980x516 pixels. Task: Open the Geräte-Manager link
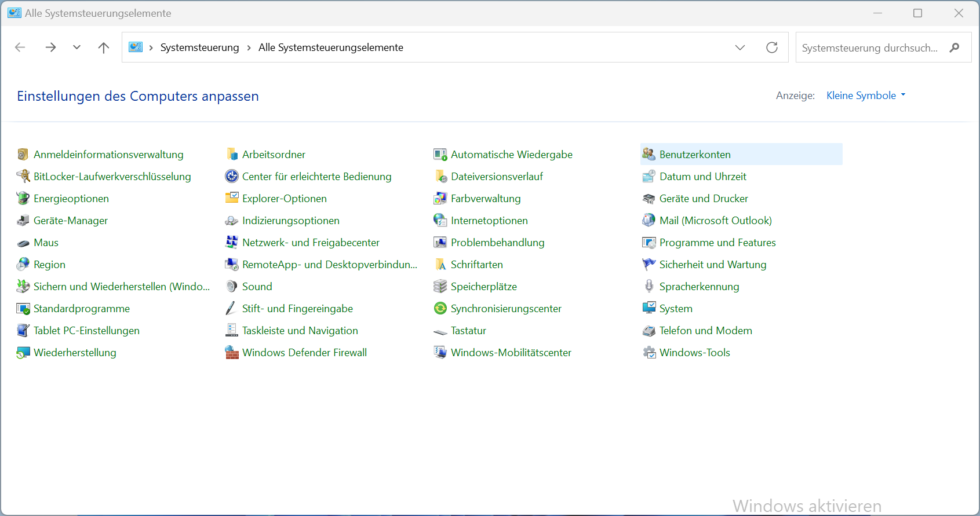(x=71, y=221)
